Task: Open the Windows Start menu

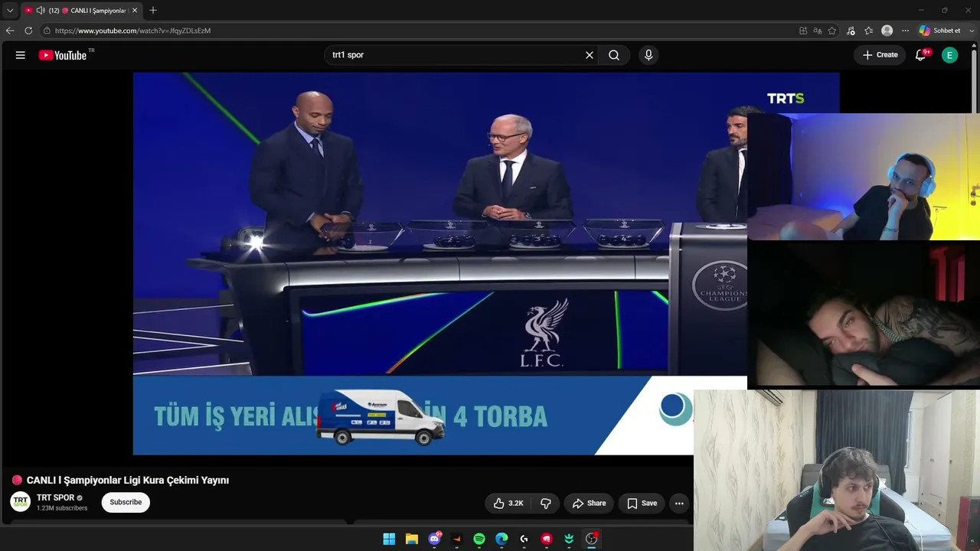Action: (389, 539)
